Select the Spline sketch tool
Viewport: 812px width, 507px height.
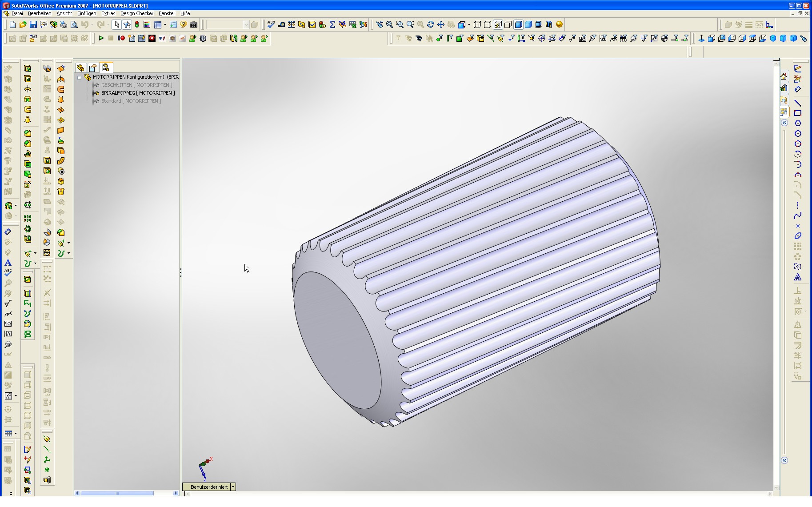798,216
